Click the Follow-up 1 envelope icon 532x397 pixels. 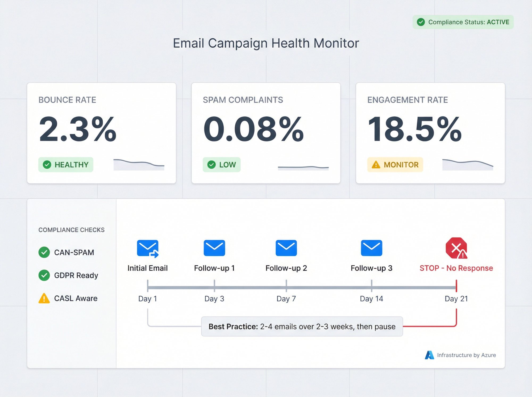click(x=214, y=248)
